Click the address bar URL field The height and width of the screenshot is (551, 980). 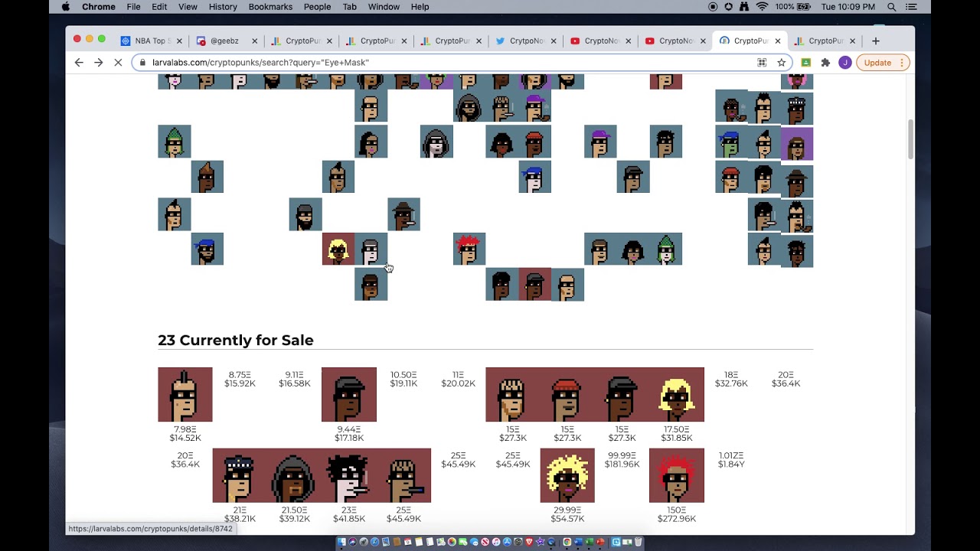coord(448,63)
